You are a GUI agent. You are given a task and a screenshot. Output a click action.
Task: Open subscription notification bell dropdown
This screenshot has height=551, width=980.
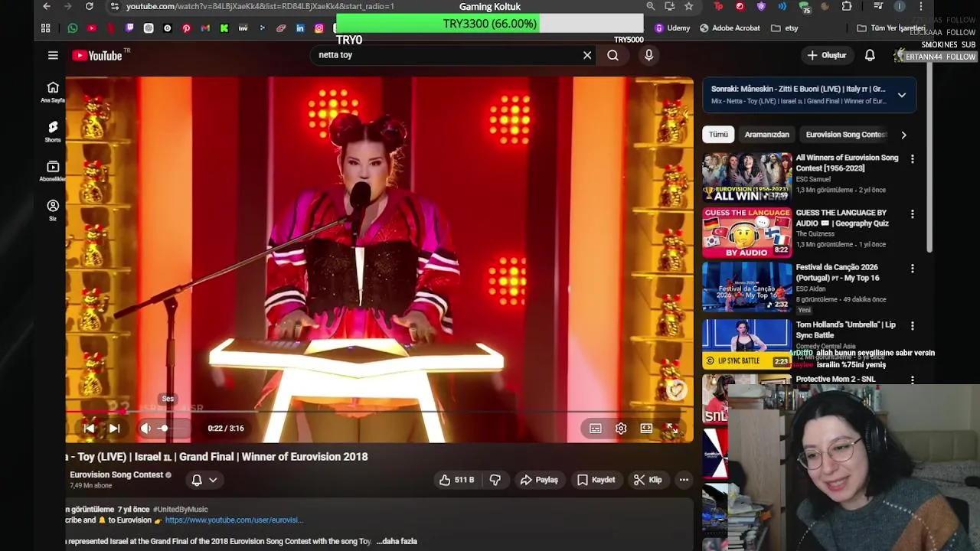point(204,480)
